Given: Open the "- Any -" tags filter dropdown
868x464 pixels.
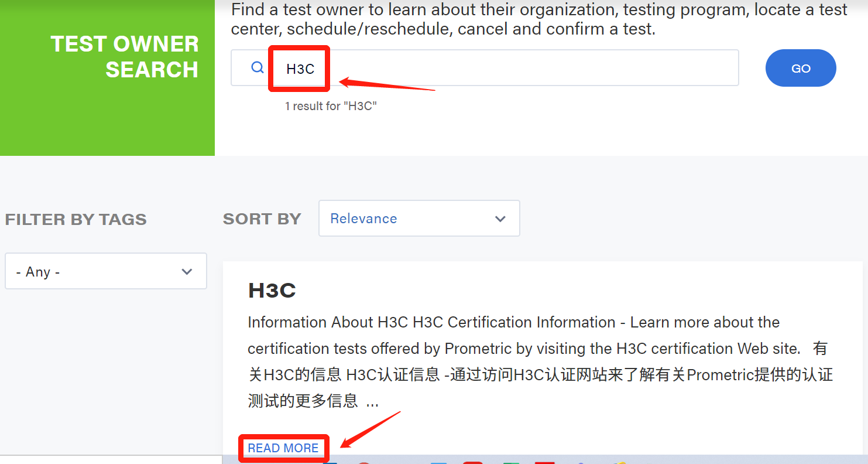Looking at the screenshot, I should (x=105, y=271).
